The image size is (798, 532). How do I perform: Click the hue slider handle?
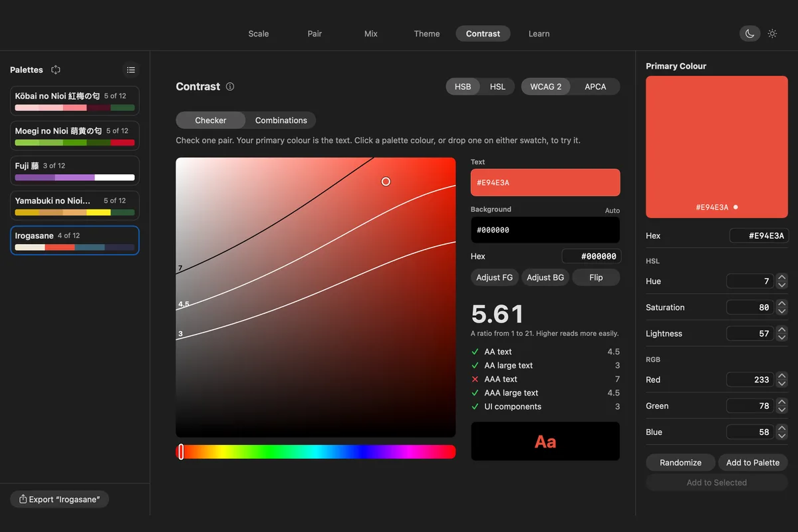[181, 452]
